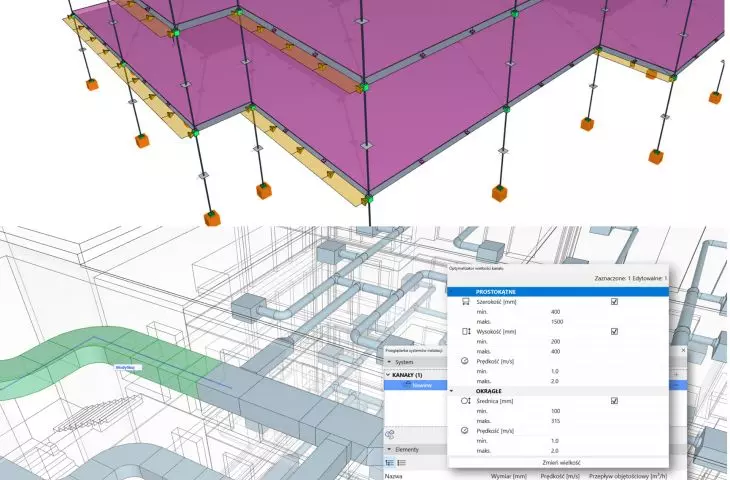Edit Szerokość maks. value 1500
This screenshot has width=730, height=480.
(x=557, y=322)
